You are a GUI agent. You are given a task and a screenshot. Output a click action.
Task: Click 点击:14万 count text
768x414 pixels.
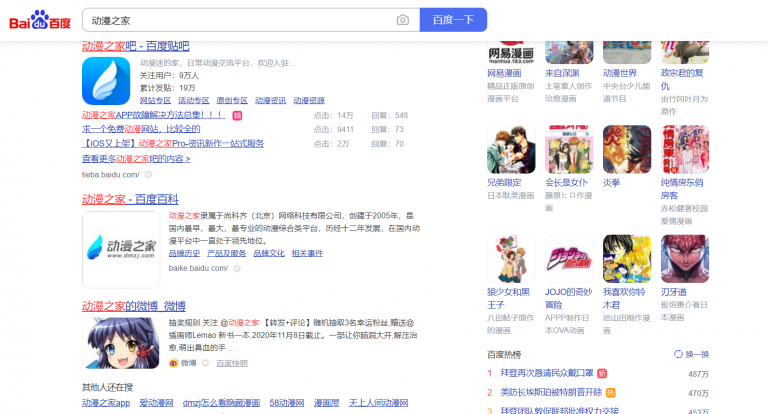(x=333, y=116)
